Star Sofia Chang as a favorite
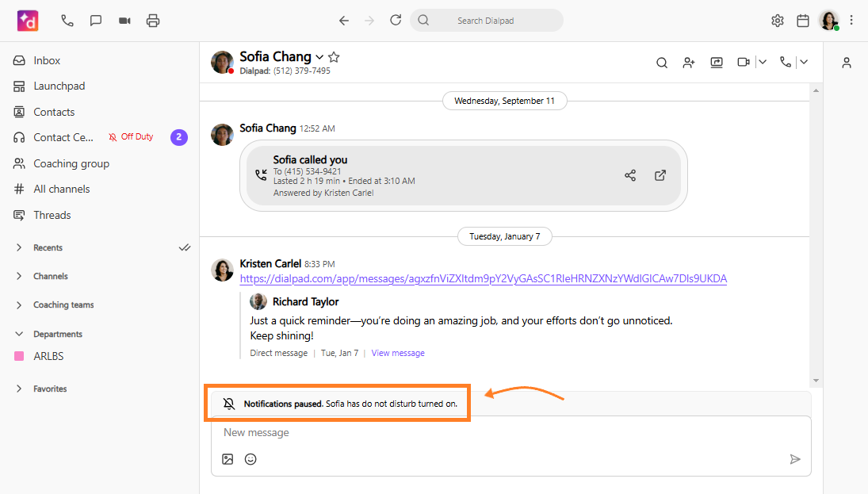The image size is (868, 494). (x=334, y=57)
